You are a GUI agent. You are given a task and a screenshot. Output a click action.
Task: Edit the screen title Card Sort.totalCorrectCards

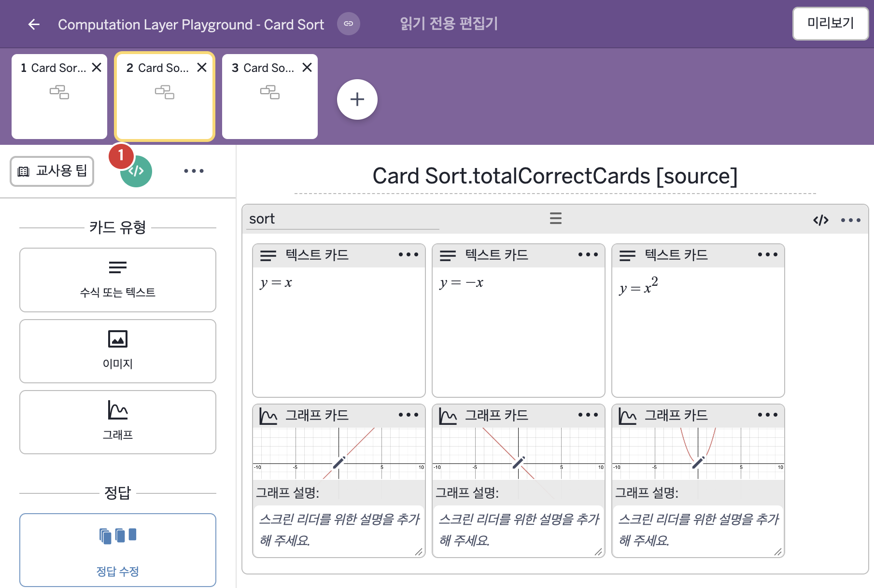point(555,176)
